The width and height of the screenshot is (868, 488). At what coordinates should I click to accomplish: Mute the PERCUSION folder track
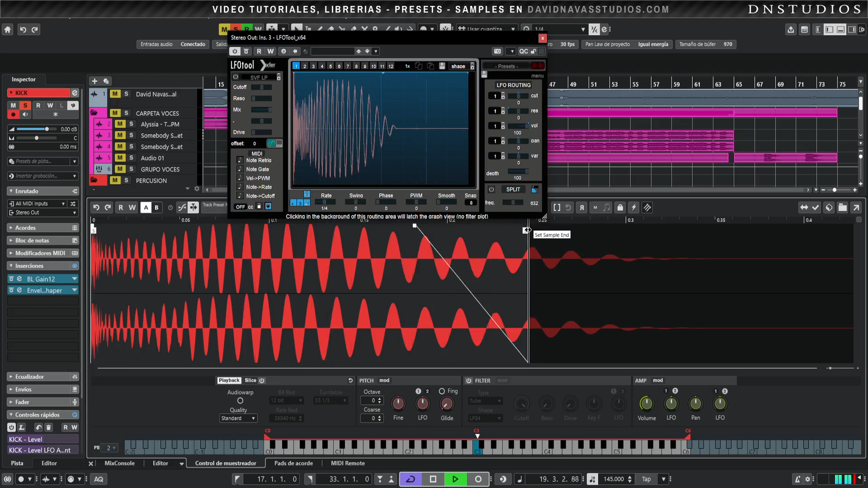pyautogui.click(x=115, y=180)
